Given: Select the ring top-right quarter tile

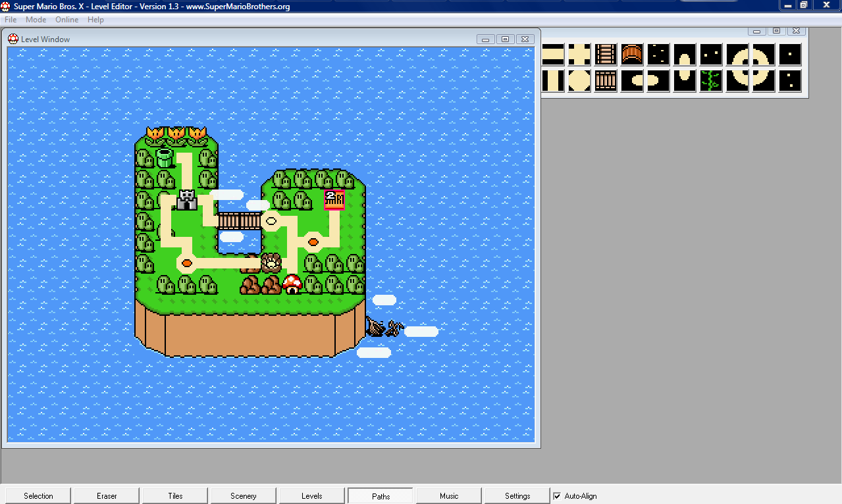Looking at the screenshot, I should 764,54.
